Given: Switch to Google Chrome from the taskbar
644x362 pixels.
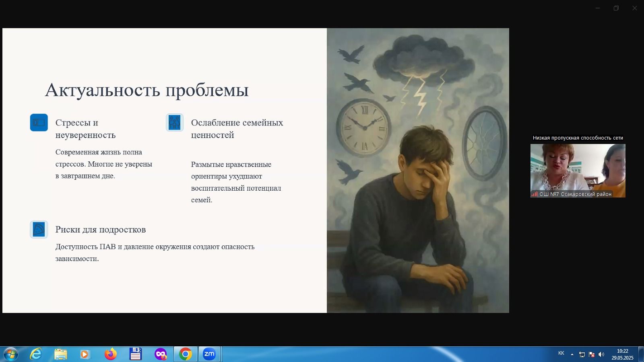Looking at the screenshot, I should 186,354.
